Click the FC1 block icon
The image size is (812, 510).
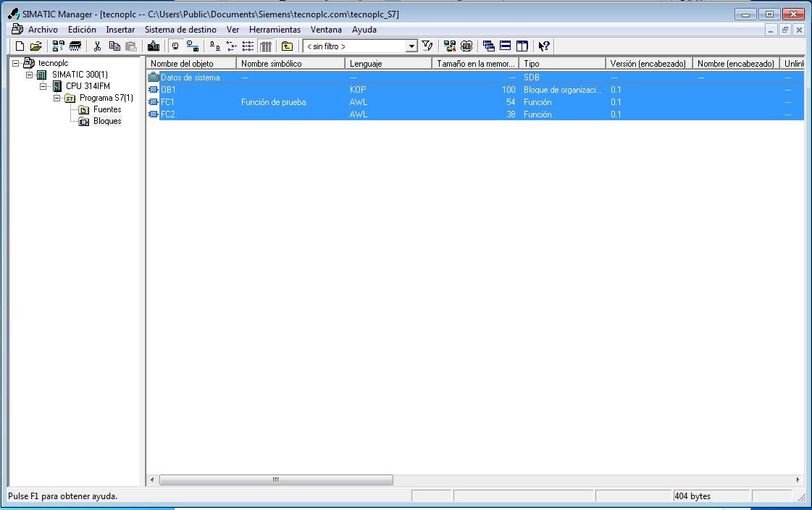[x=154, y=102]
